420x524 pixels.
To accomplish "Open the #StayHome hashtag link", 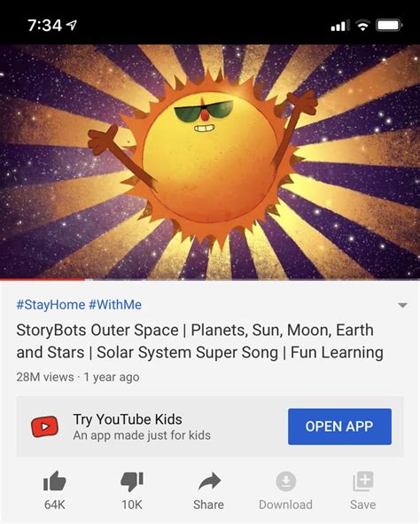I will click(51, 305).
